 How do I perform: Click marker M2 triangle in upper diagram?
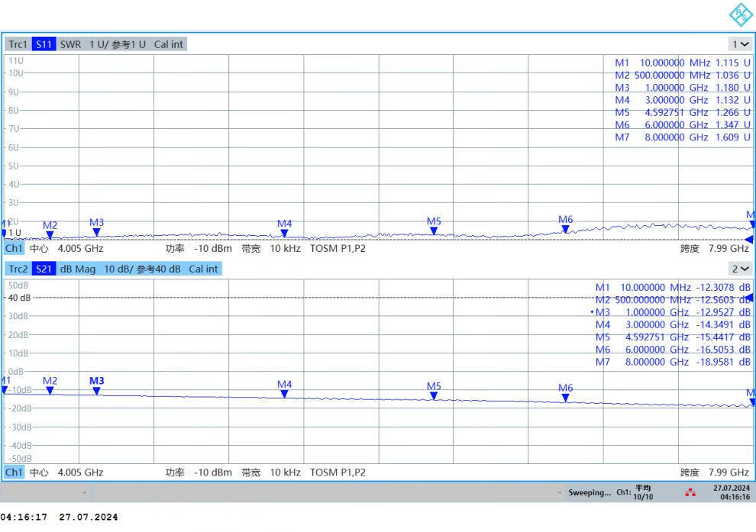50,235
